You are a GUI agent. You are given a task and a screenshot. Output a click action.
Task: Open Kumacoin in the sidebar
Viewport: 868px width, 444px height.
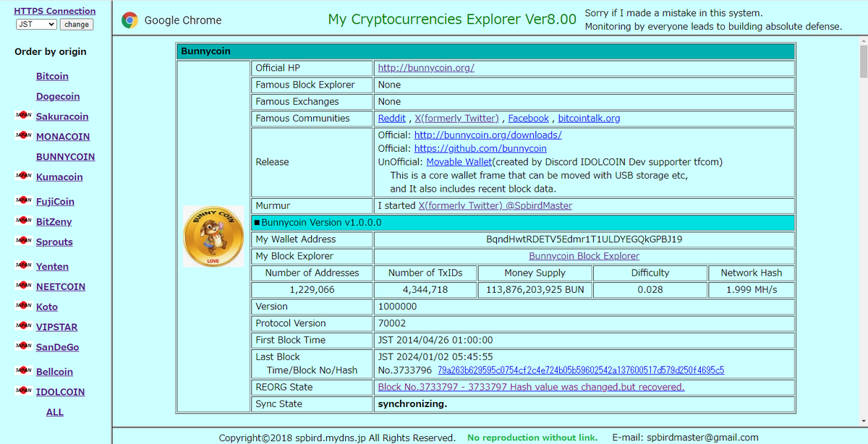(x=59, y=177)
